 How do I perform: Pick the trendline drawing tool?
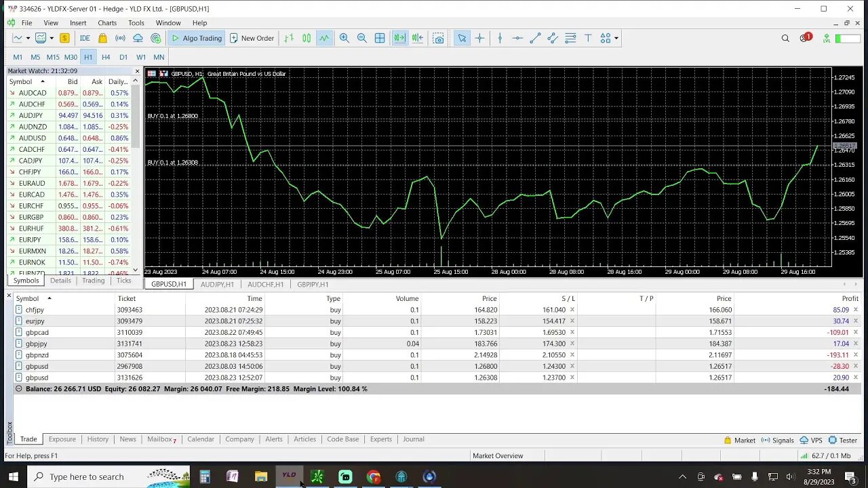pyautogui.click(x=535, y=39)
